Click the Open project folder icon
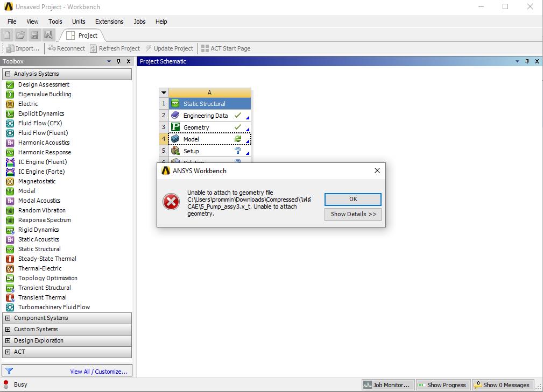 (20, 35)
